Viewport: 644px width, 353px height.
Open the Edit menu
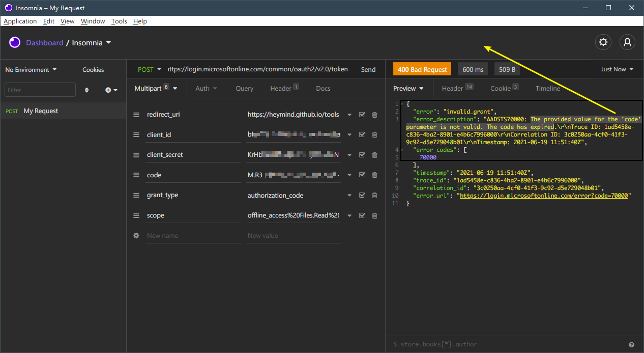coord(49,21)
